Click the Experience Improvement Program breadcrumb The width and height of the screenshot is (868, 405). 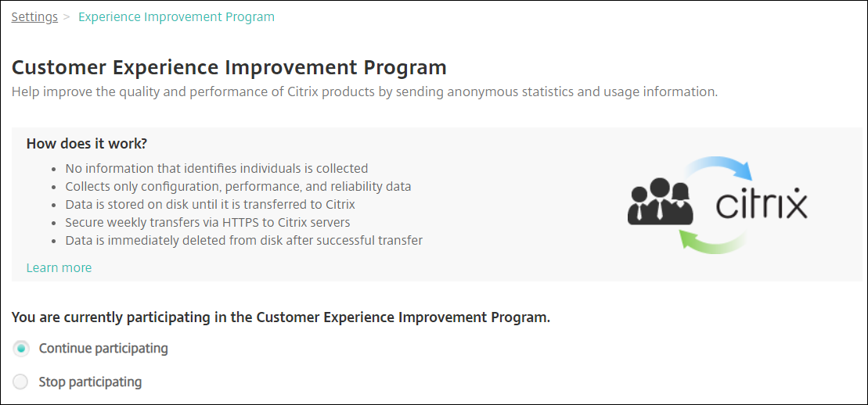[x=176, y=17]
